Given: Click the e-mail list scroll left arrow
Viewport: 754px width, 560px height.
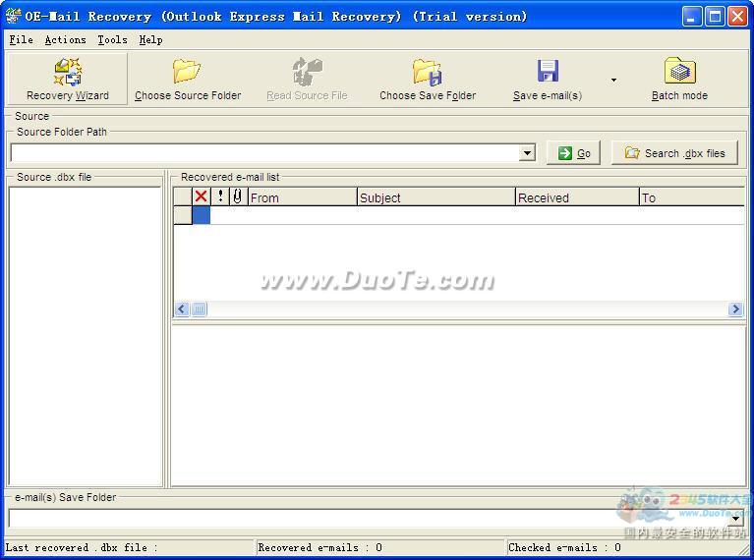Looking at the screenshot, I should pos(182,308).
